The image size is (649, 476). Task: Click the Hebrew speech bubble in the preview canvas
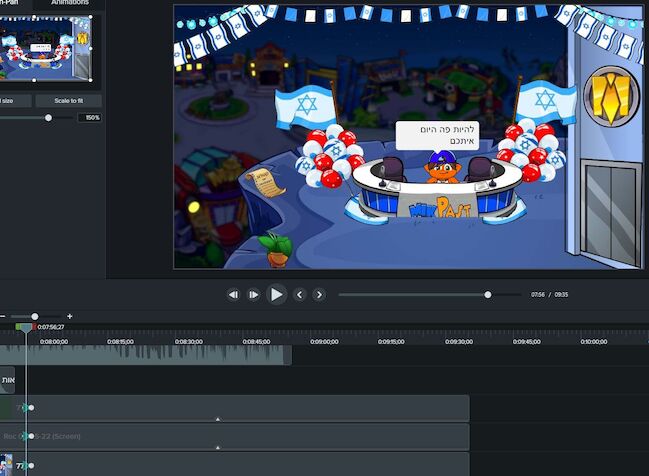click(x=437, y=135)
